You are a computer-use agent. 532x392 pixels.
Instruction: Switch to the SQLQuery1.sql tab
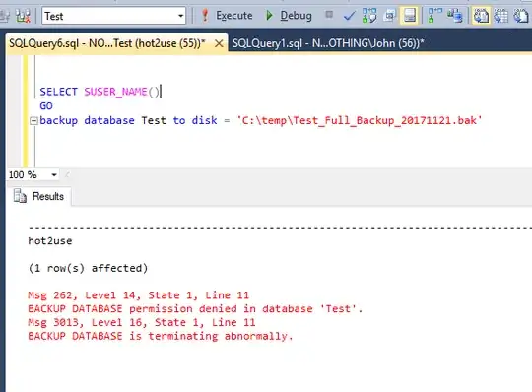(328, 43)
